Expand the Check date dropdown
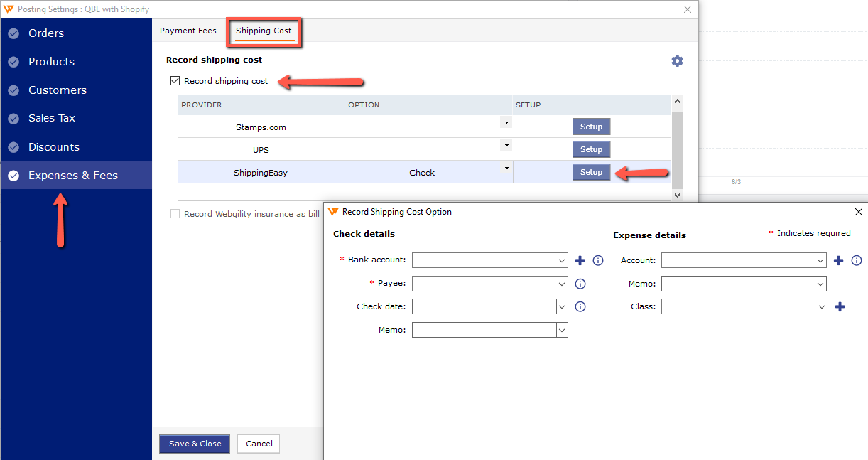The image size is (868, 460). tap(562, 307)
